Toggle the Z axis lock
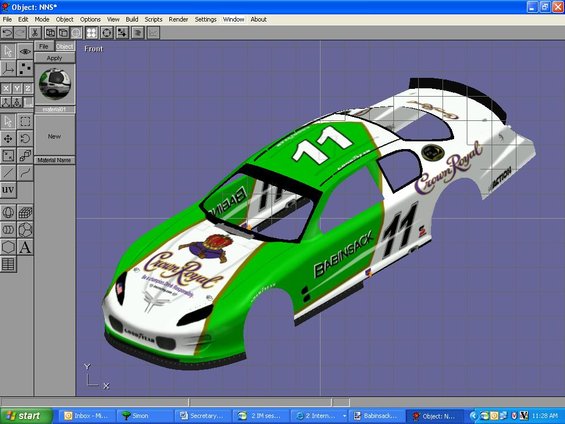Viewport: 565px width, 424px height. click(28, 88)
